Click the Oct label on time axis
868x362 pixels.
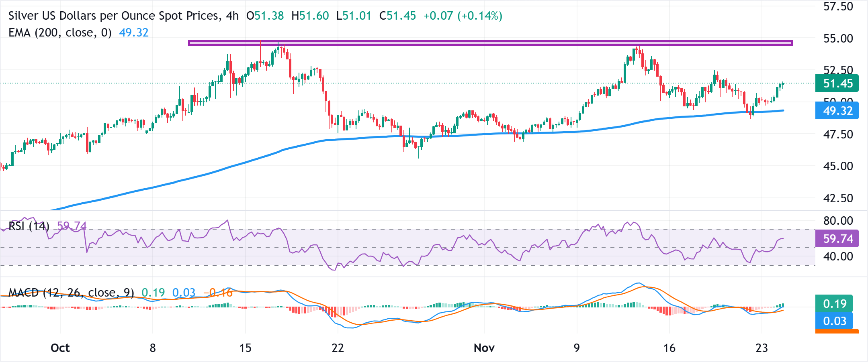pos(59,348)
